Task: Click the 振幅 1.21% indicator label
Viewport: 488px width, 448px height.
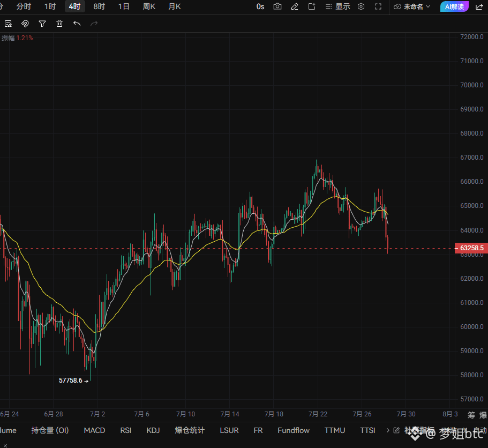Action: pos(17,38)
